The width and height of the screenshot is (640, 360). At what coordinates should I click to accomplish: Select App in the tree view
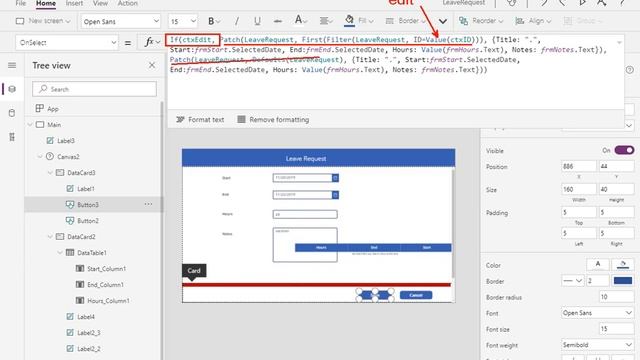click(x=52, y=109)
